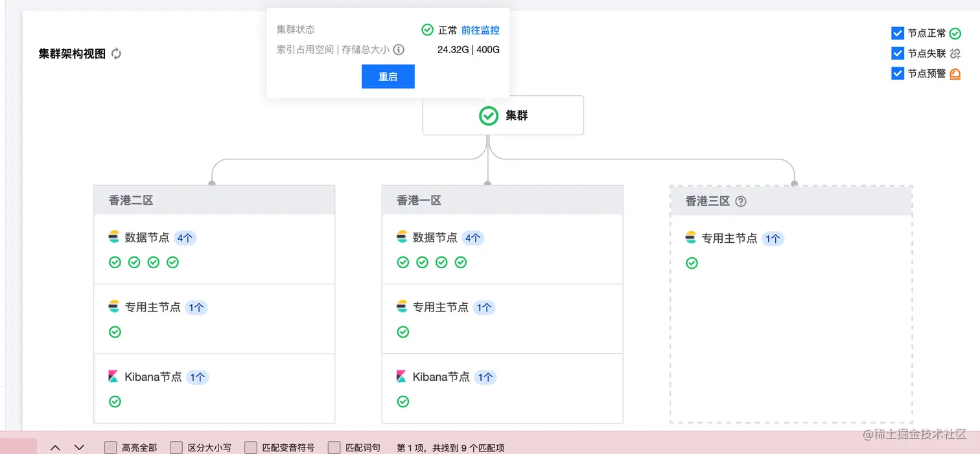Click the help icon beside 香港三区
This screenshot has height=454, width=980.
[x=741, y=201]
